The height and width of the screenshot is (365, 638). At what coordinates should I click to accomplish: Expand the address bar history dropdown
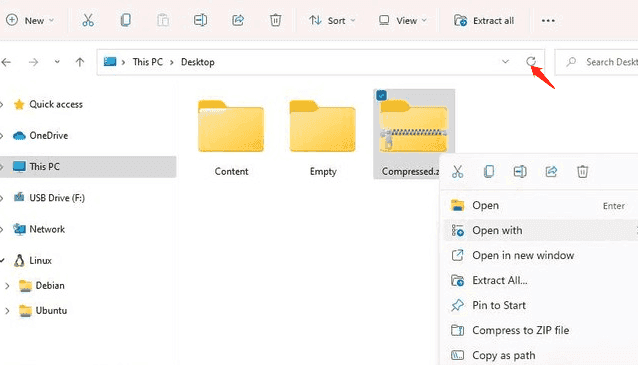pos(505,62)
